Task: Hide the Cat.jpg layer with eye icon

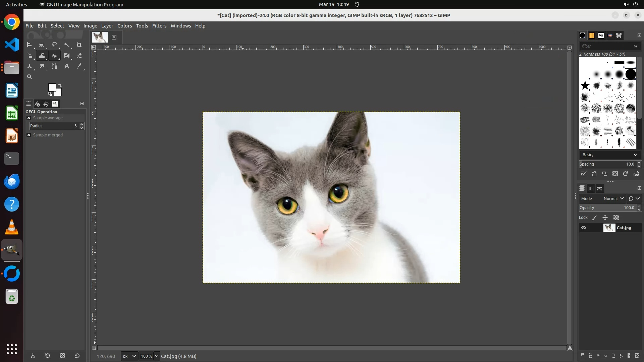Action: pyautogui.click(x=584, y=228)
